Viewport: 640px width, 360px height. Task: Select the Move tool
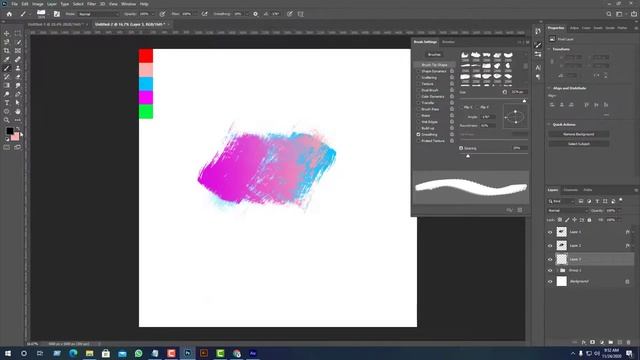coord(7,33)
